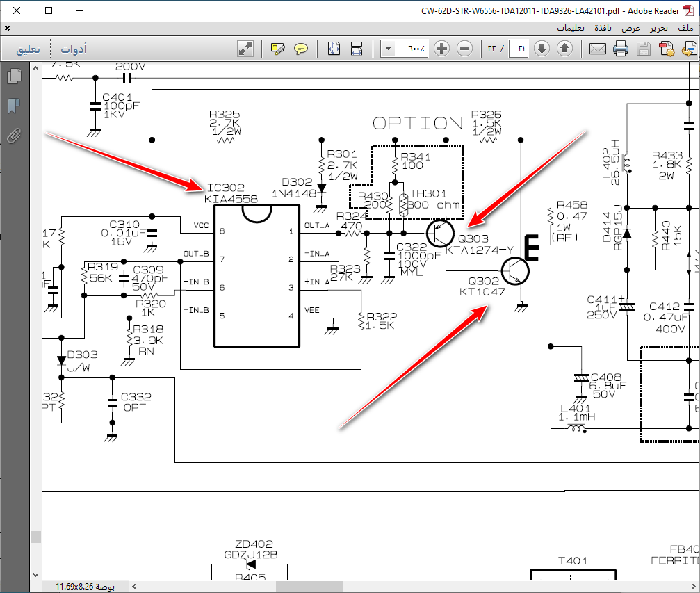Zoom in with the plus button
This screenshot has width=700, height=593.
(x=441, y=49)
